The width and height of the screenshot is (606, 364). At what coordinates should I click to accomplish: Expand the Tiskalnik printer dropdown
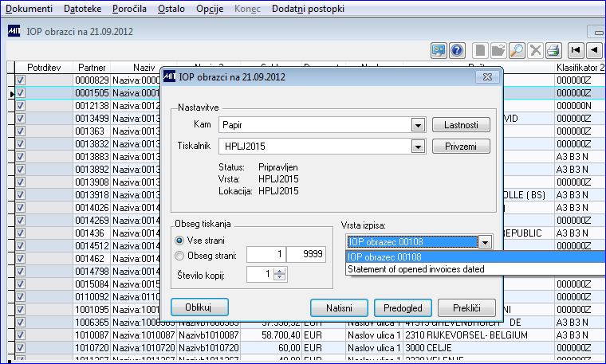(x=418, y=147)
